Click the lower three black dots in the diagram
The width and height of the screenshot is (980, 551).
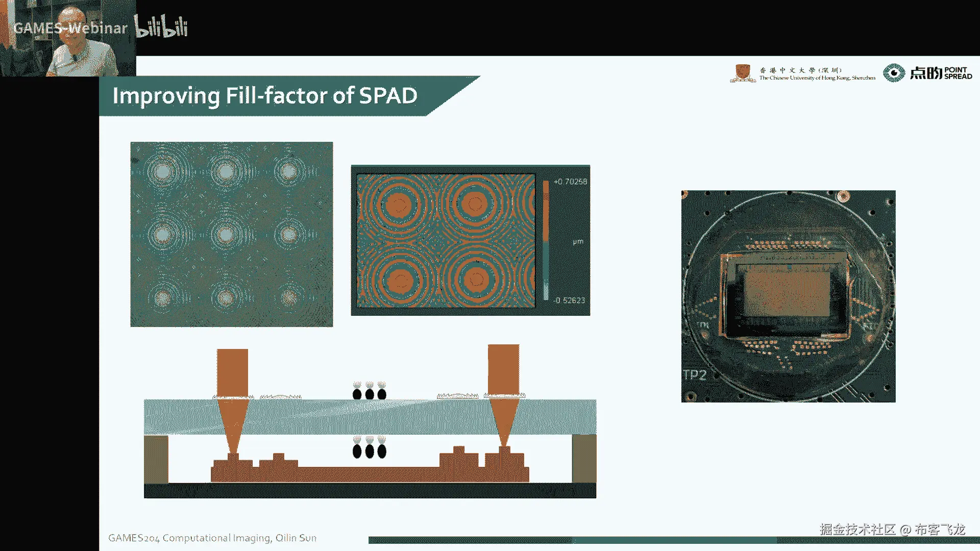[370, 450]
